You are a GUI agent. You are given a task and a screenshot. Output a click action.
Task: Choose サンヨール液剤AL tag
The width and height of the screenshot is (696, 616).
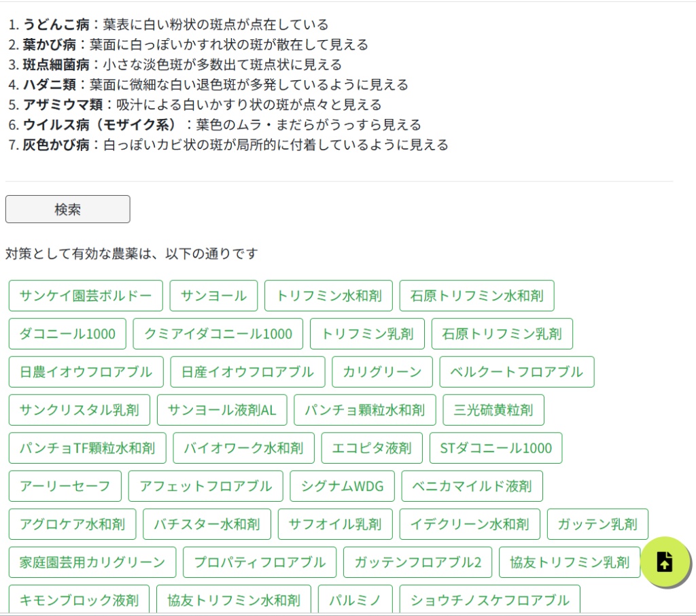pos(222,410)
